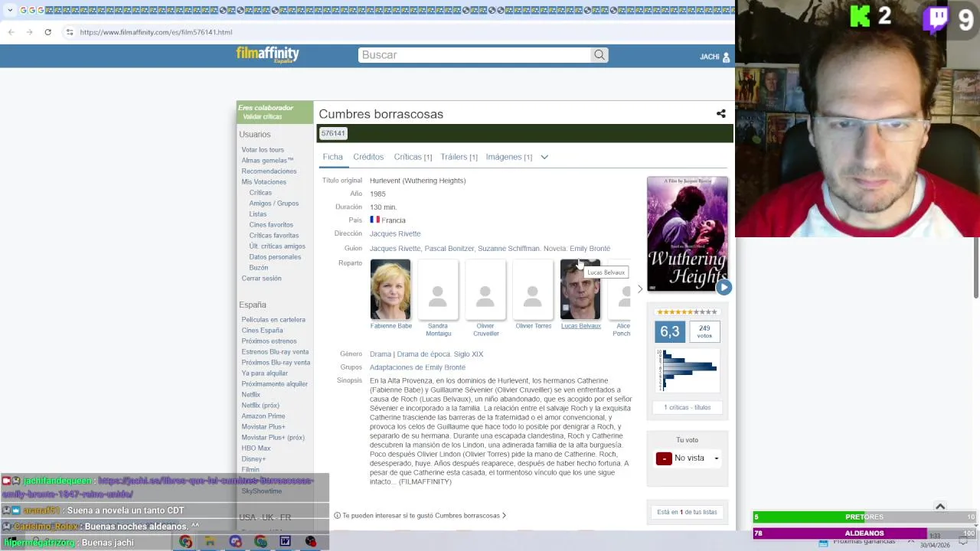The image size is (980, 551).
Task: Switch to the Créditos tab
Action: point(368,157)
